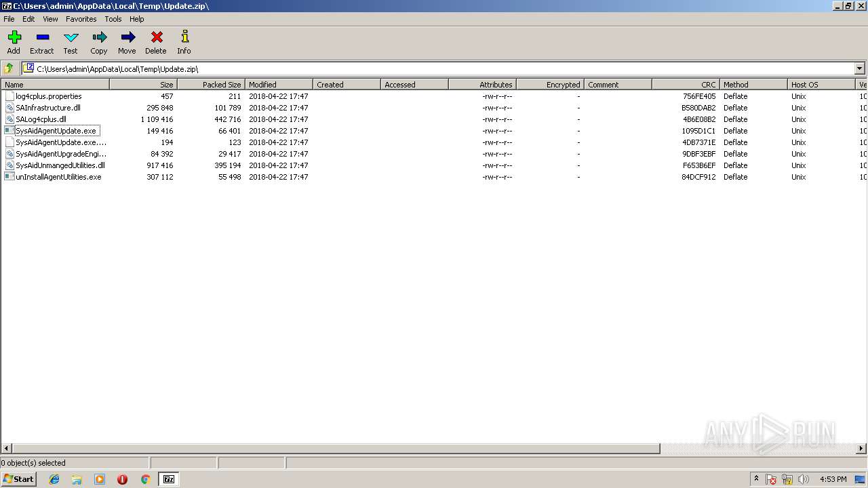Sort by Encrypted column header
868x488 pixels.
point(550,85)
